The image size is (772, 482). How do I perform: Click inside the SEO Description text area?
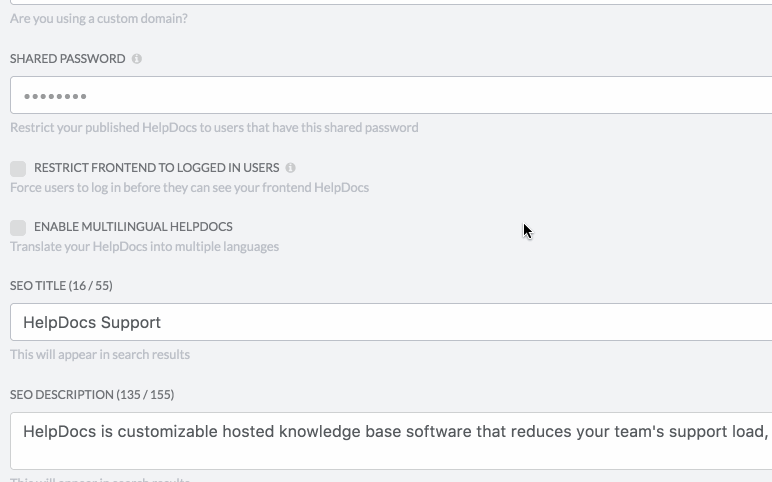(391, 441)
